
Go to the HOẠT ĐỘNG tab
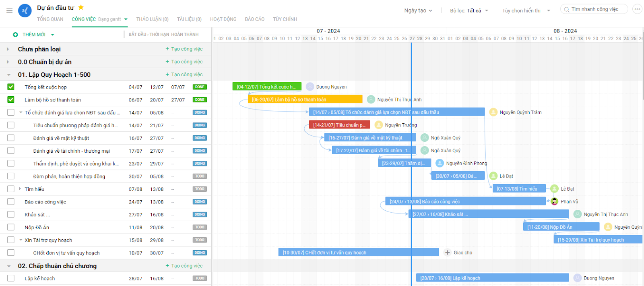click(x=223, y=19)
